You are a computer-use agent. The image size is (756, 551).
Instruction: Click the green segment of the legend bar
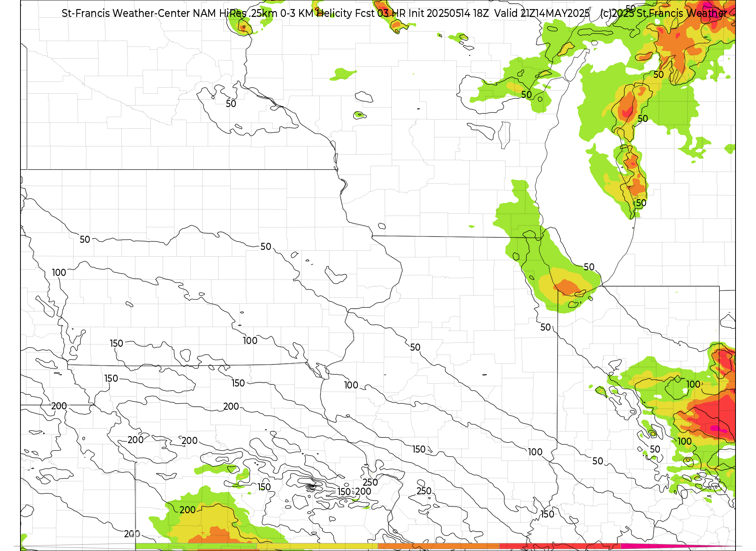[196, 547]
